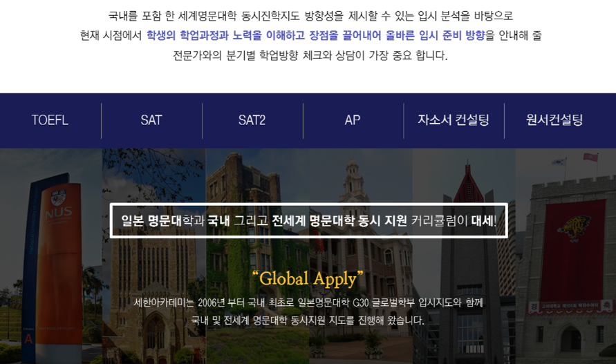This screenshot has height=364, width=616.
Task: Switch to the SAT tab
Action: tap(151, 120)
